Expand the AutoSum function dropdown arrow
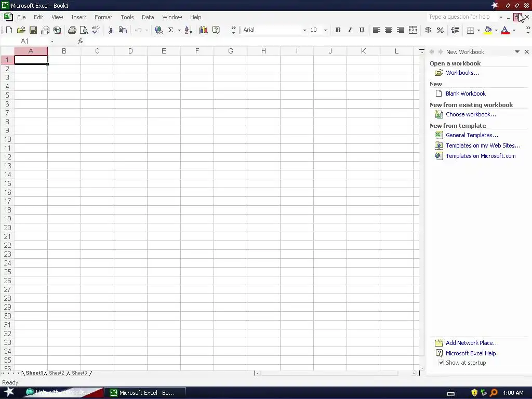 pos(179,30)
